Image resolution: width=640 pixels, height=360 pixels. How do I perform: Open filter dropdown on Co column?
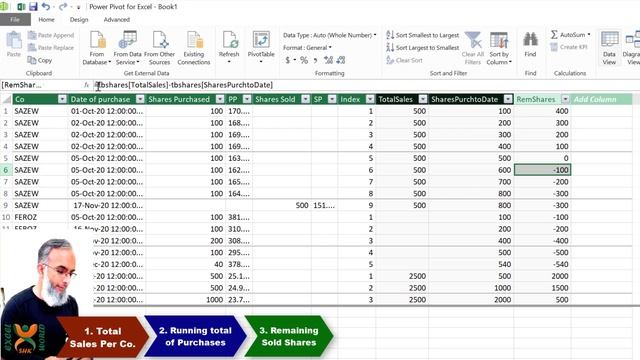click(x=62, y=99)
